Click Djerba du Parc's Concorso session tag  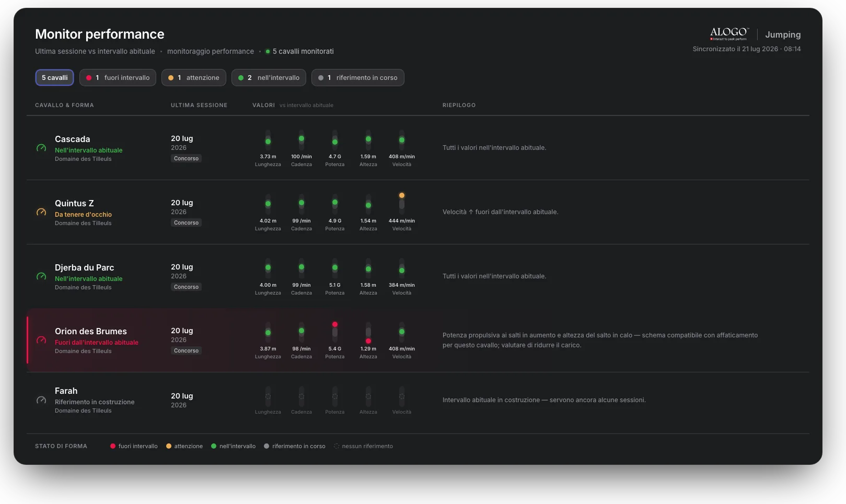coord(187,287)
